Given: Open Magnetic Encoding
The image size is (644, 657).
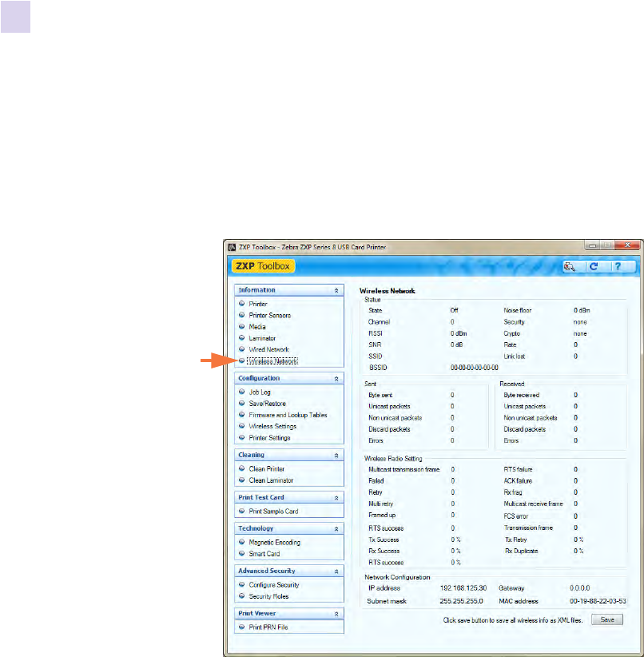Looking at the screenshot, I should 274,542.
